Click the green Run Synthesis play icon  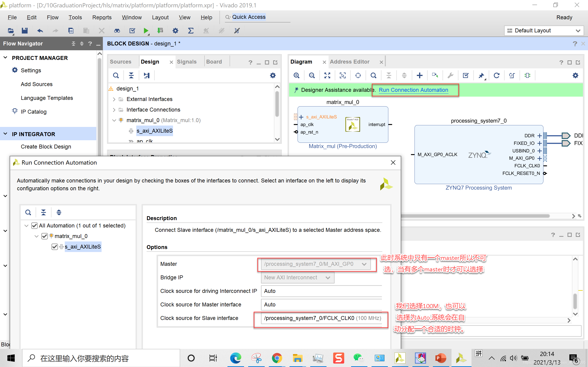[146, 31]
